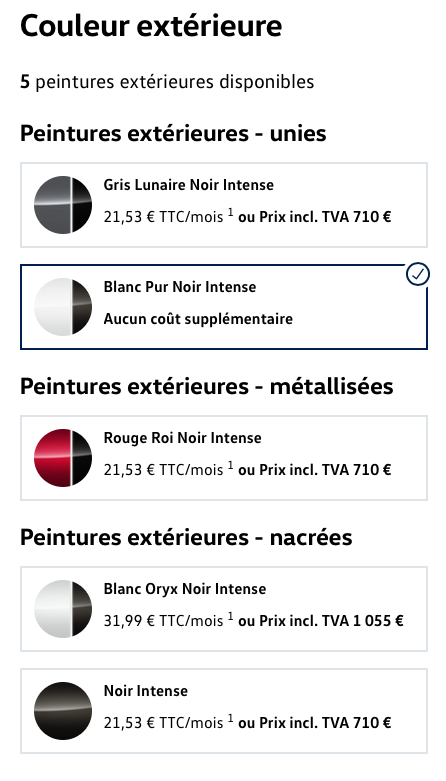Pick the Rouge Roi red paint swatch
This screenshot has width=446, height=781.
coord(63,457)
